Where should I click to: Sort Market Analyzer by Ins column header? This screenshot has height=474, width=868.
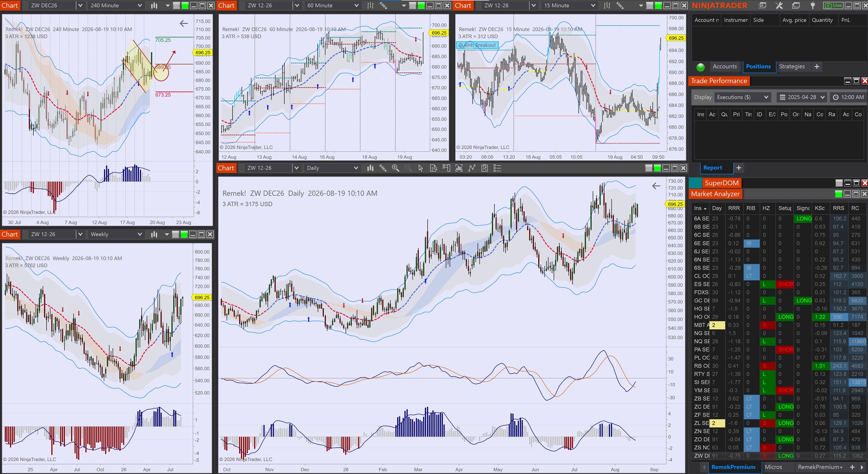(x=700, y=208)
